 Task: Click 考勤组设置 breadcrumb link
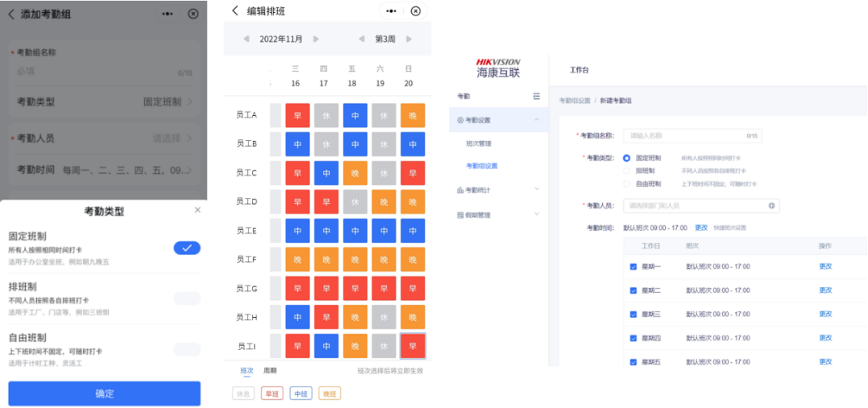tap(574, 101)
